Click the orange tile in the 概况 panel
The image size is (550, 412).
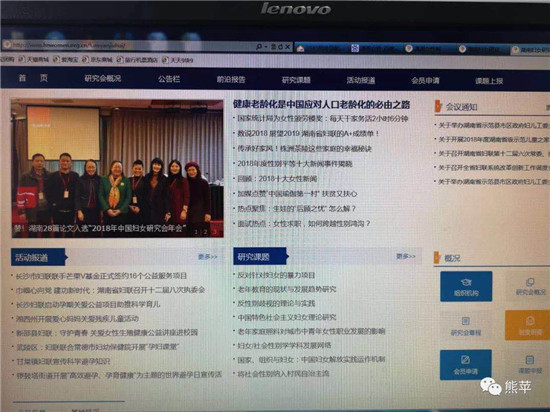pos(529,325)
